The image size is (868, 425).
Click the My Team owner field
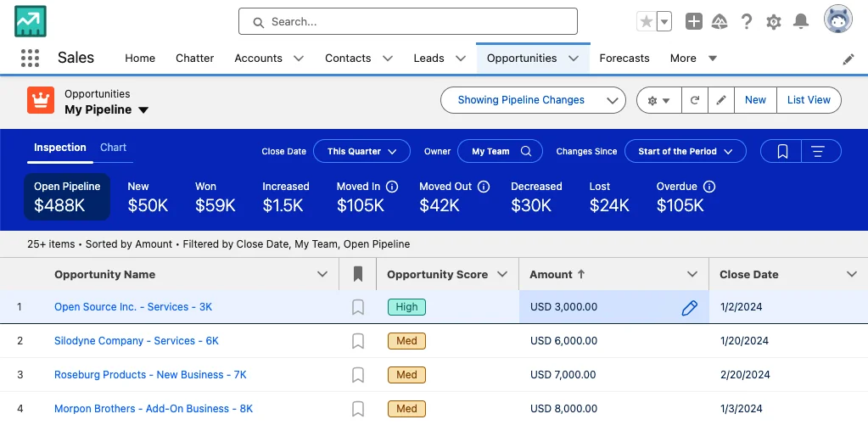coord(500,151)
